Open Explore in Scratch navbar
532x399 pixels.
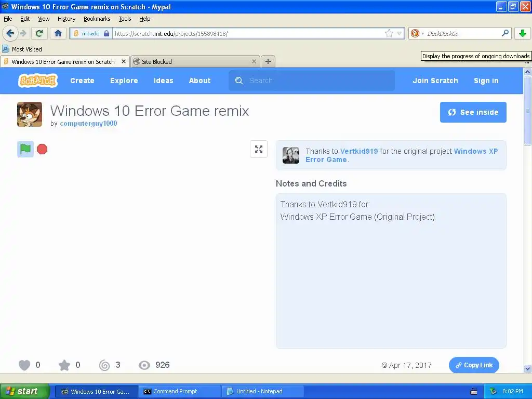coord(124,81)
